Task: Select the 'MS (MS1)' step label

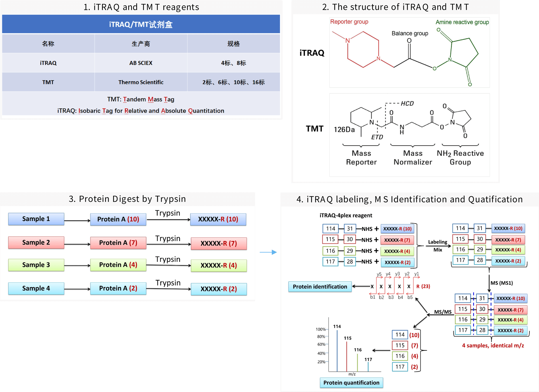Action: click(502, 283)
